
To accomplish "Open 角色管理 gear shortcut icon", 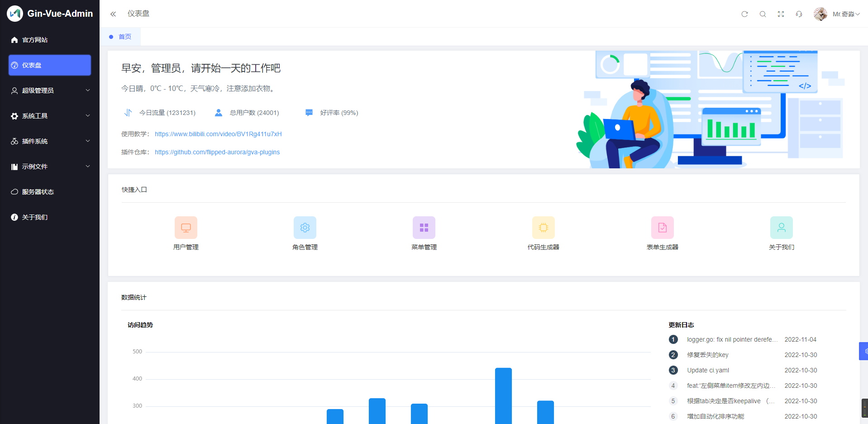I will click(305, 228).
